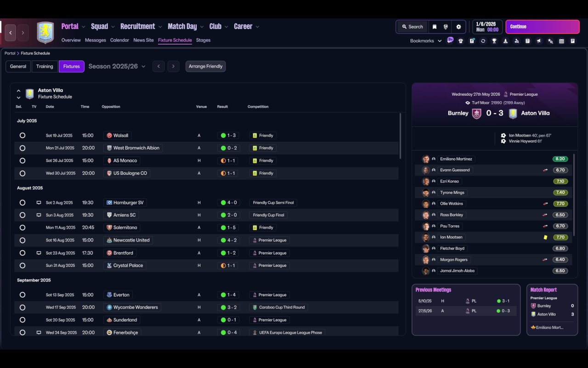Open the globe world icon
This screenshot has width=588, height=368.
pyautogui.click(x=446, y=27)
